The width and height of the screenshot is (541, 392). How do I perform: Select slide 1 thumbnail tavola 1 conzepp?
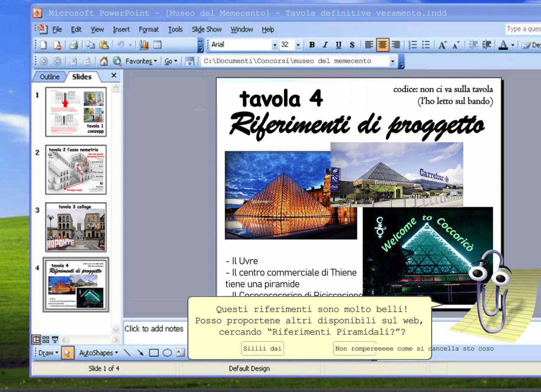click(x=76, y=112)
